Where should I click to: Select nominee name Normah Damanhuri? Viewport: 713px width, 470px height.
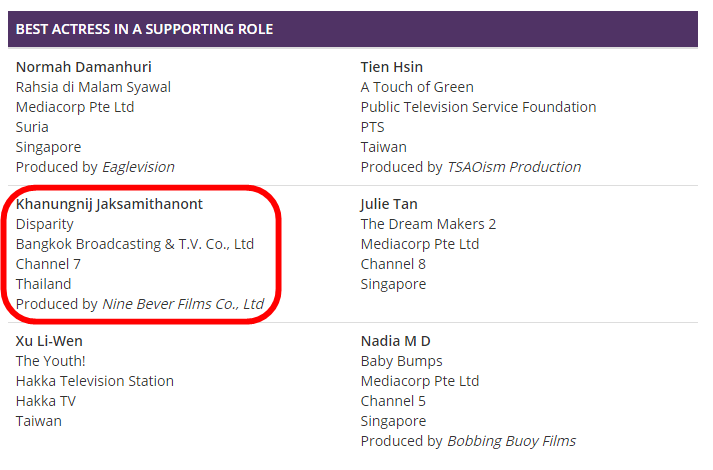click(x=84, y=67)
